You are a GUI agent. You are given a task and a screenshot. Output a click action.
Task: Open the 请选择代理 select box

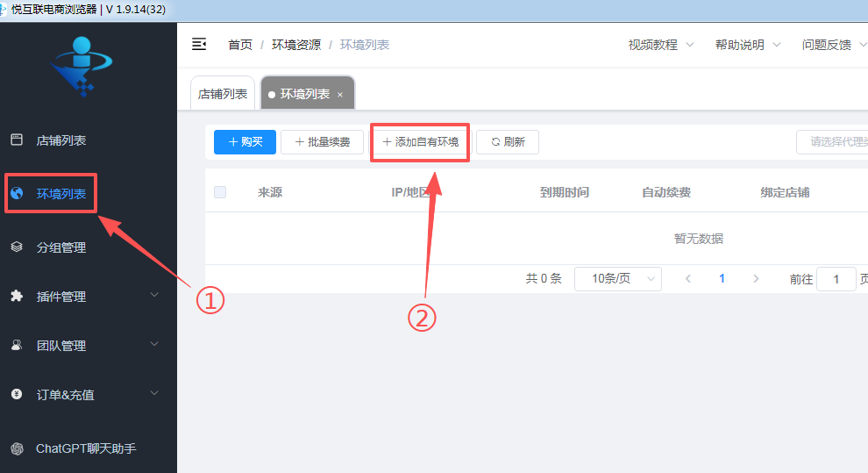[833, 142]
